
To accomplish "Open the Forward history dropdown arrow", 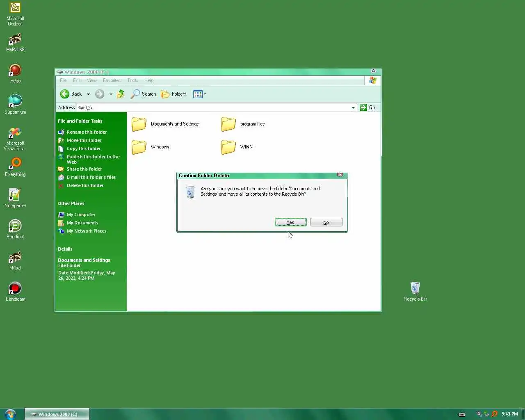I will click(x=111, y=94).
